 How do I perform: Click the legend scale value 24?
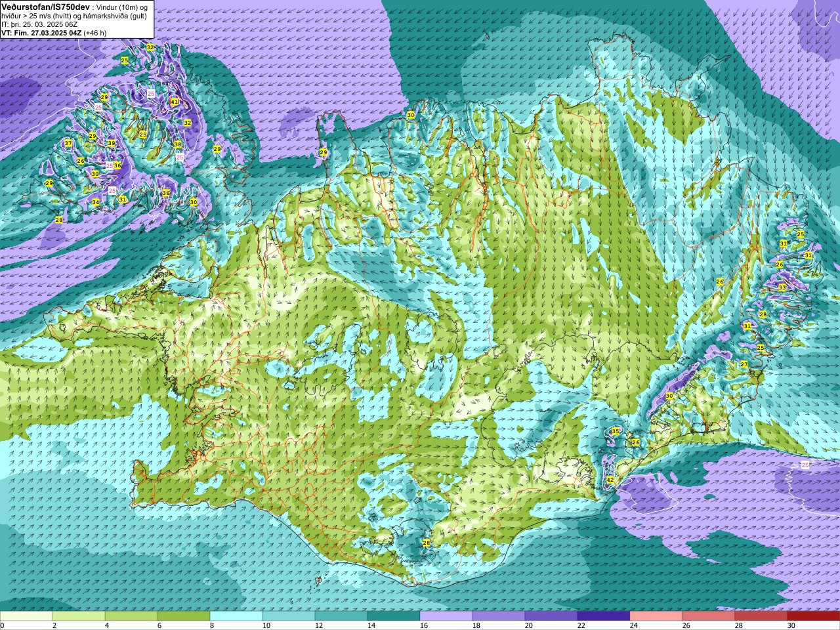pyautogui.click(x=634, y=625)
